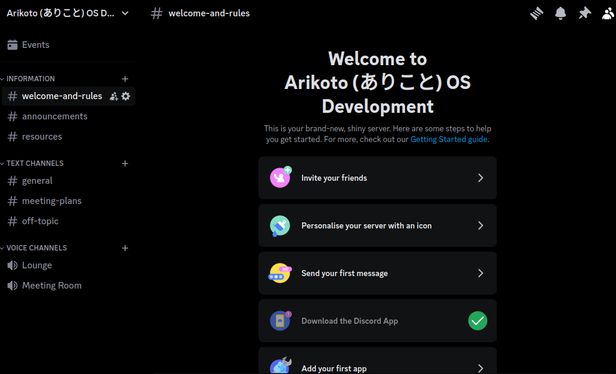Open the Getting Started guide link

pos(449,139)
